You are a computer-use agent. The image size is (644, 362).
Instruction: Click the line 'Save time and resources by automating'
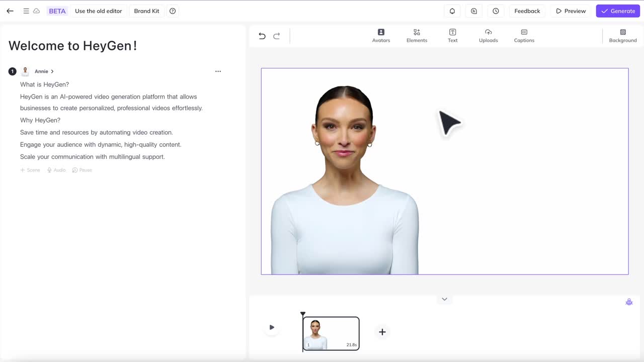pos(97,132)
